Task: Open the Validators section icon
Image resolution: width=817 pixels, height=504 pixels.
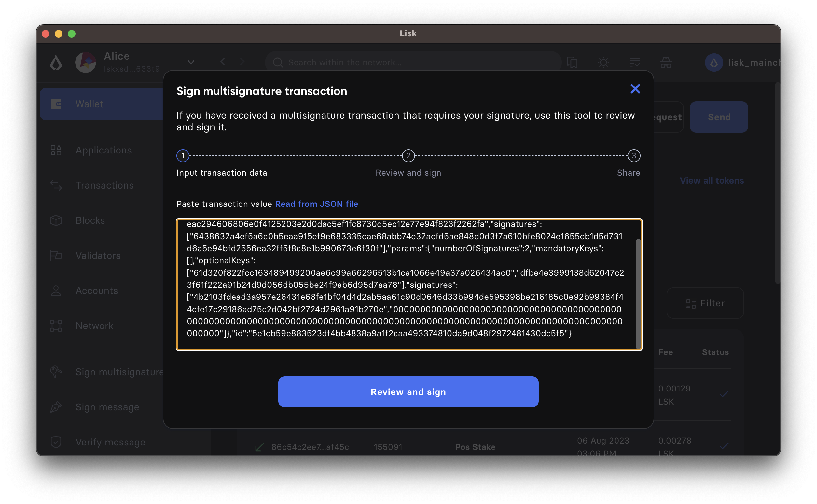Action: [x=57, y=255]
